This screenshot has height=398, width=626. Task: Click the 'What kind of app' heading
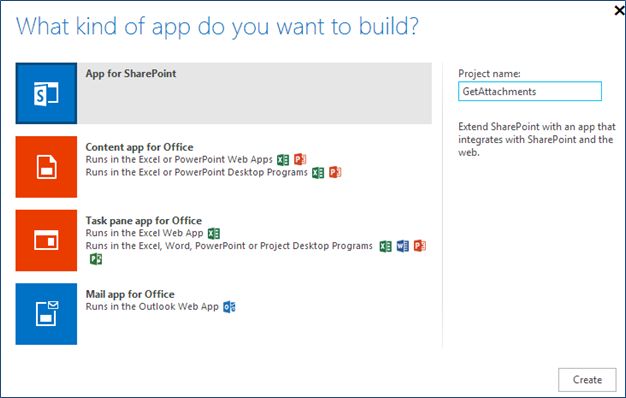217,27
